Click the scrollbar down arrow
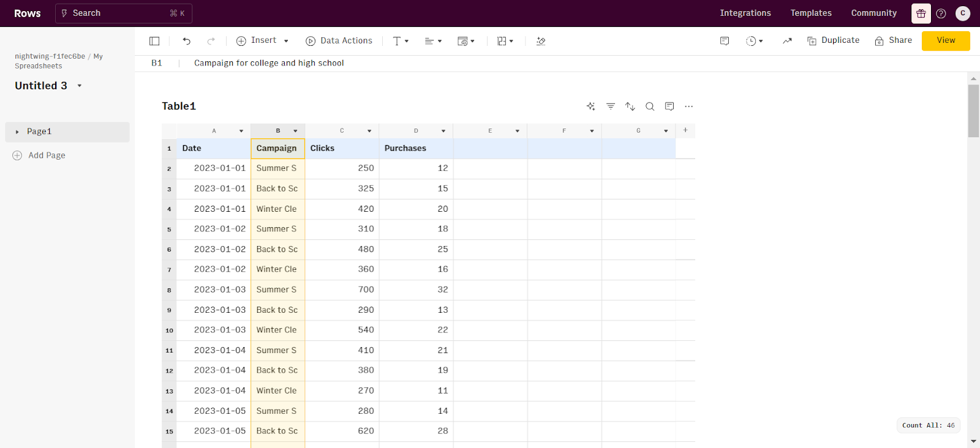The height and width of the screenshot is (448, 980). click(973, 441)
